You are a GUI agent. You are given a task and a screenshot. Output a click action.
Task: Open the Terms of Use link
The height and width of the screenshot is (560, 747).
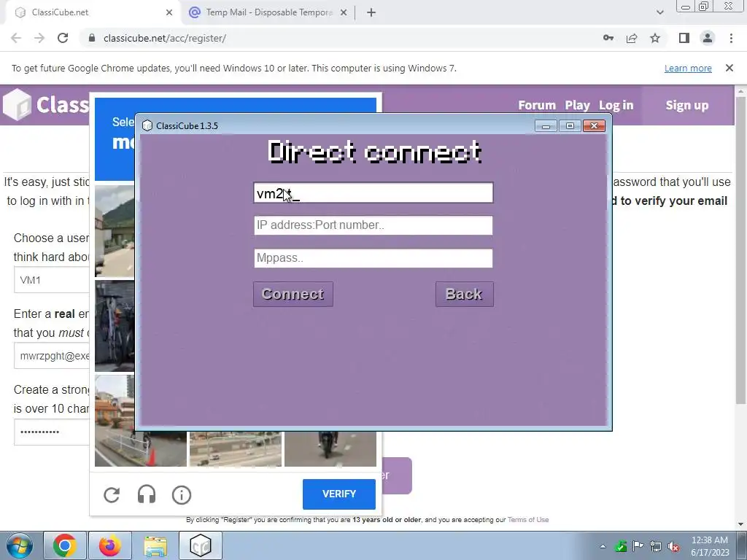[x=528, y=519]
